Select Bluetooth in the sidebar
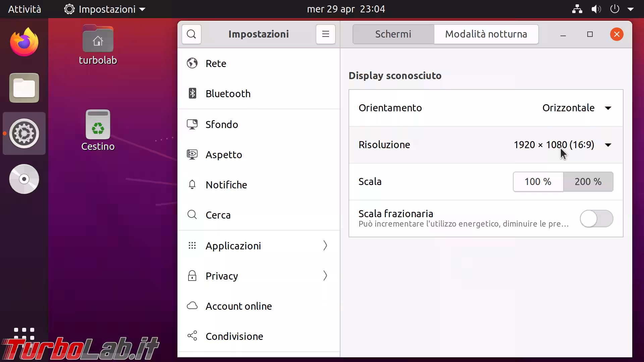The height and width of the screenshot is (362, 644). click(228, 94)
